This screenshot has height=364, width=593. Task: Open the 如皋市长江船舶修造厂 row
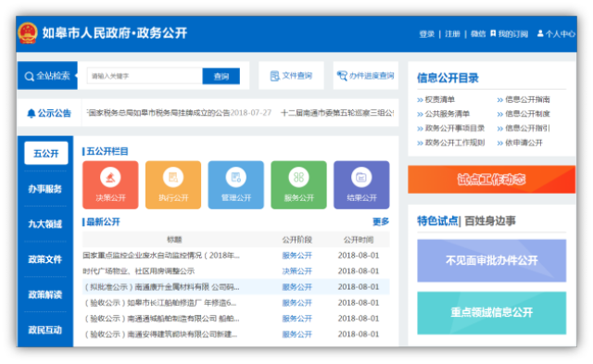[x=236, y=303]
